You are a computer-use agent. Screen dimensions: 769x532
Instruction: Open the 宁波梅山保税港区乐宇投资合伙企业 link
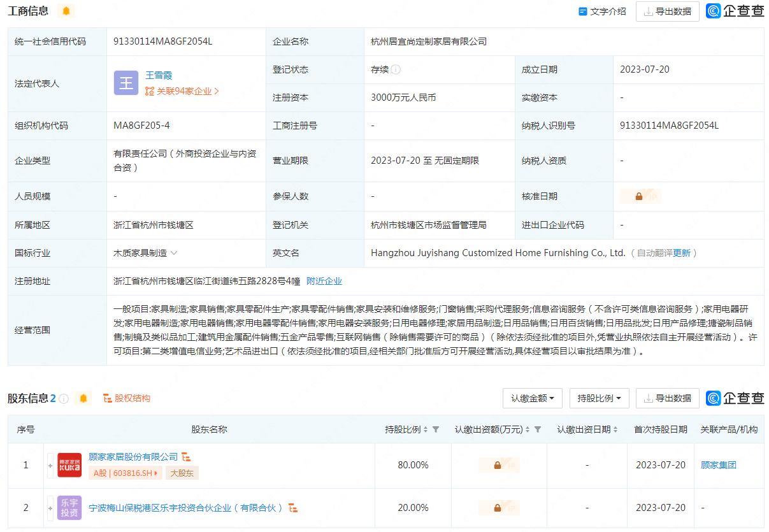click(186, 508)
